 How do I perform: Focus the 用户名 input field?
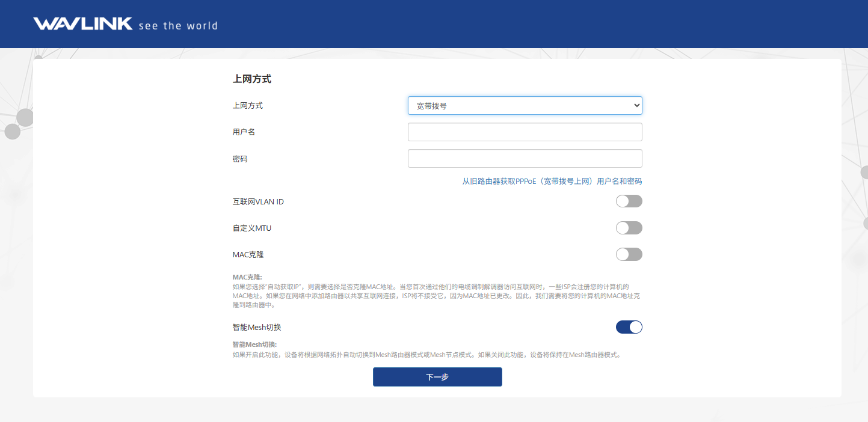[x=525, y=132]
